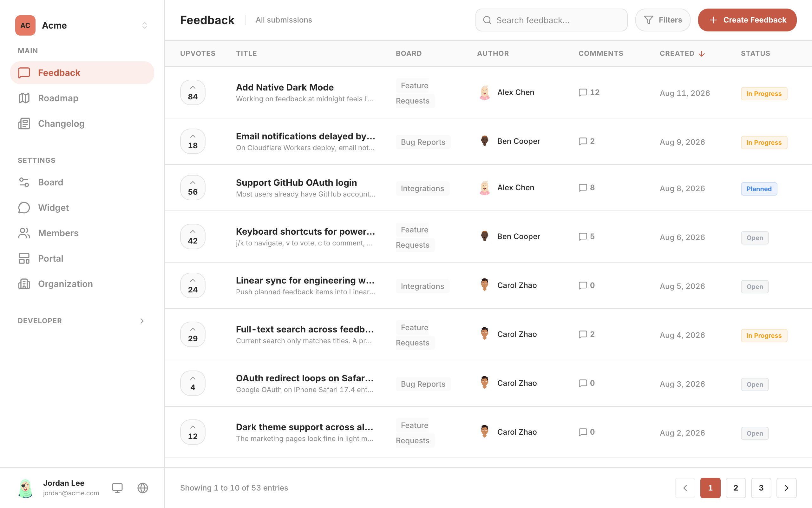Open Keyboard shortcuts for power post

(305, 231)
